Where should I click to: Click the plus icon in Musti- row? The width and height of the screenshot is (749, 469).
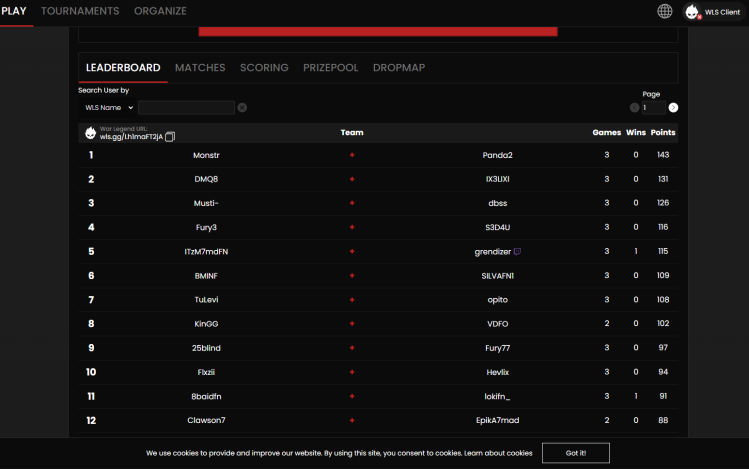352,203
